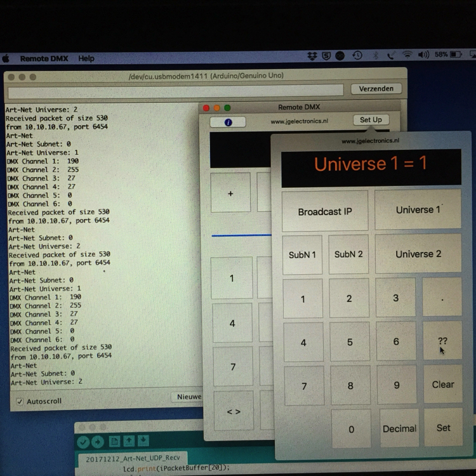Click the Apple menu icon

pyautogui.click(x=6, y=58)
